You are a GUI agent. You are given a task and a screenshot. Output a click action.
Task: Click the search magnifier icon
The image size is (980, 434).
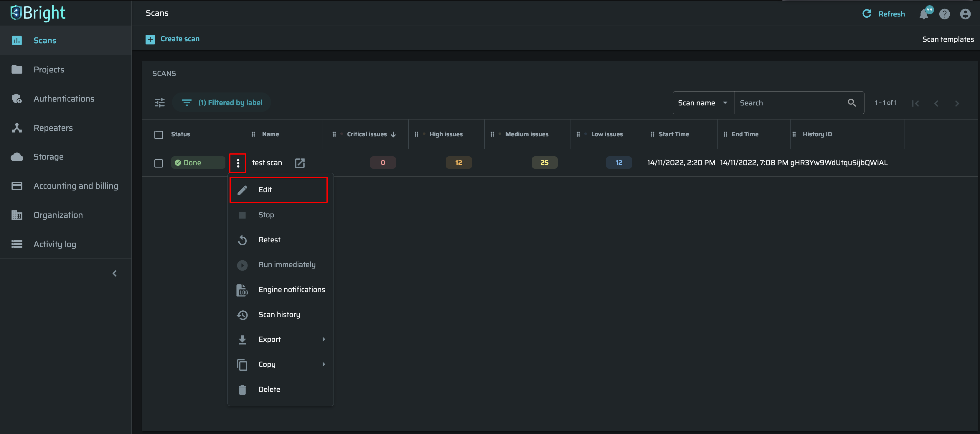point(852,102)
